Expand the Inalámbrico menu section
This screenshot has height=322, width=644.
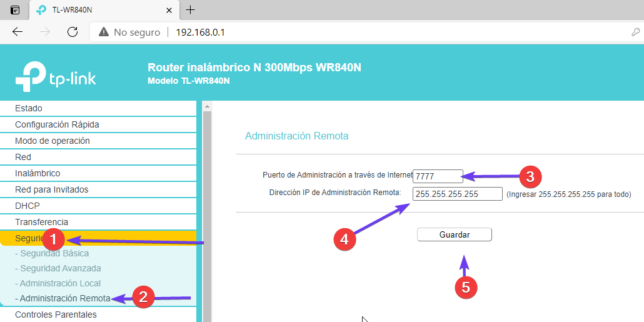point(38,173)
